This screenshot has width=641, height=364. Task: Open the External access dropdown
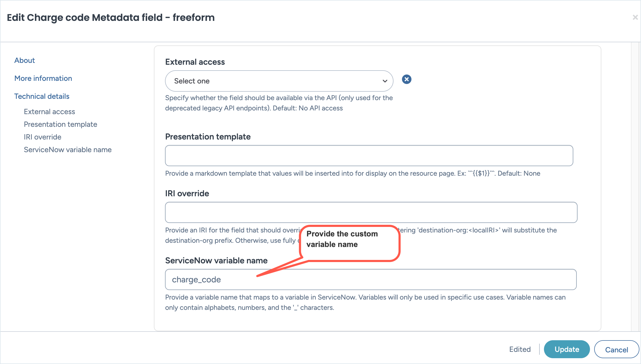[279, 81]
